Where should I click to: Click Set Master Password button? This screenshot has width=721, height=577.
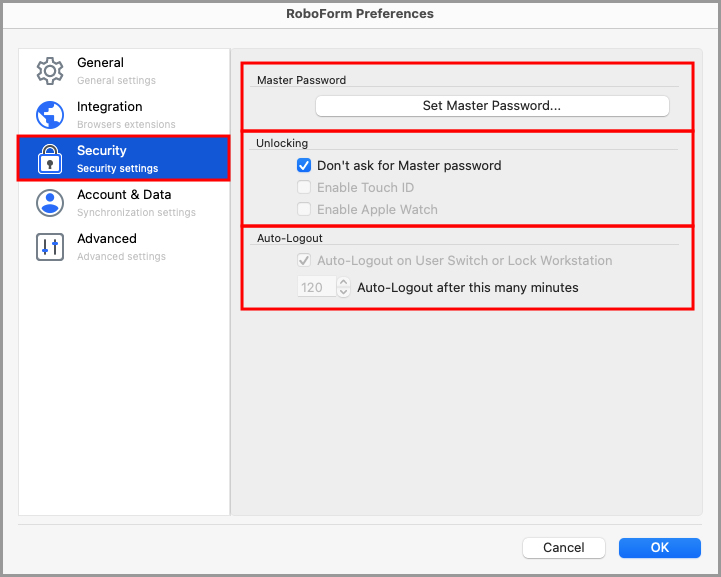pyautogui.click(x=492, y=106)
